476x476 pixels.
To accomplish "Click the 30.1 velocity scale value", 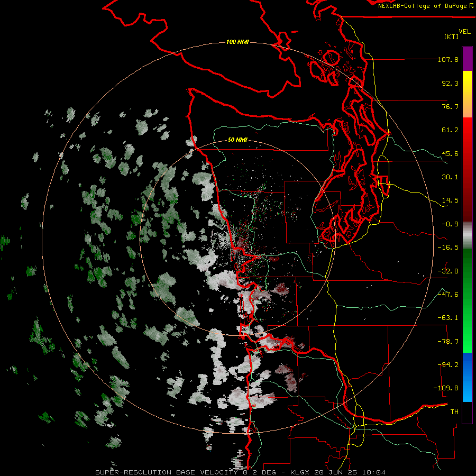I will pyautogui.click(x=450, y=177).
